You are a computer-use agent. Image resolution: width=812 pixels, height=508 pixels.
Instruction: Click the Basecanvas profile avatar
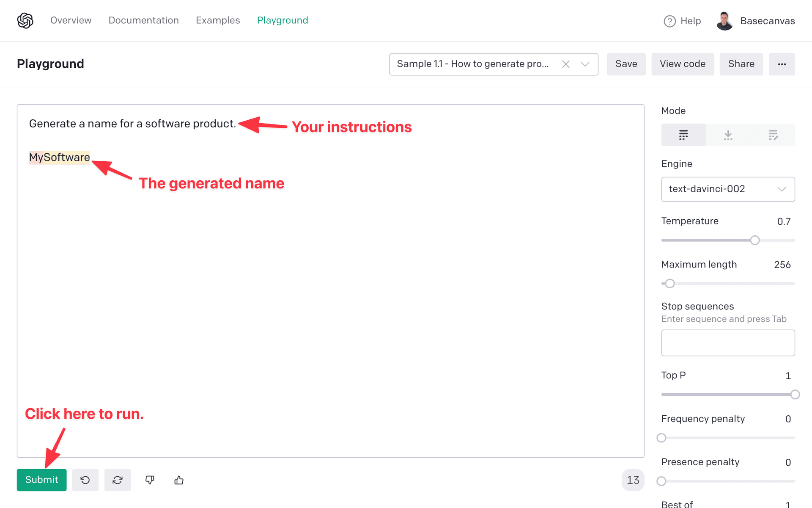(725, 21)
